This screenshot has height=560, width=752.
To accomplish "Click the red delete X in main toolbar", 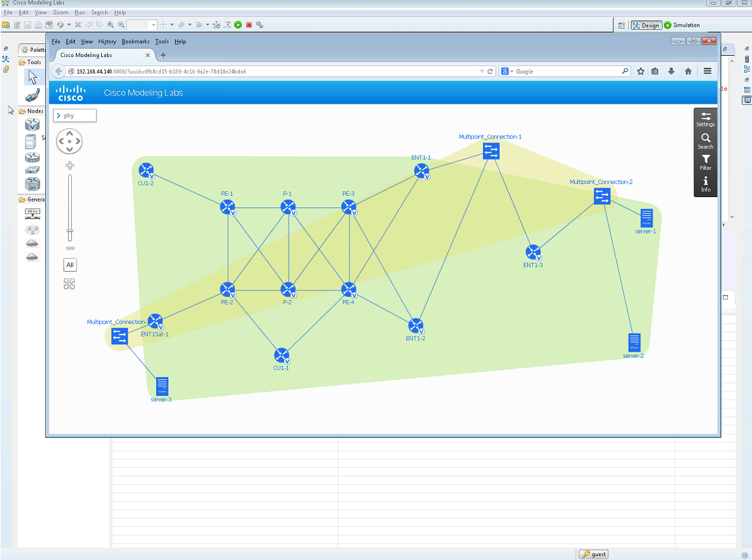I will (x=78, y=25).
